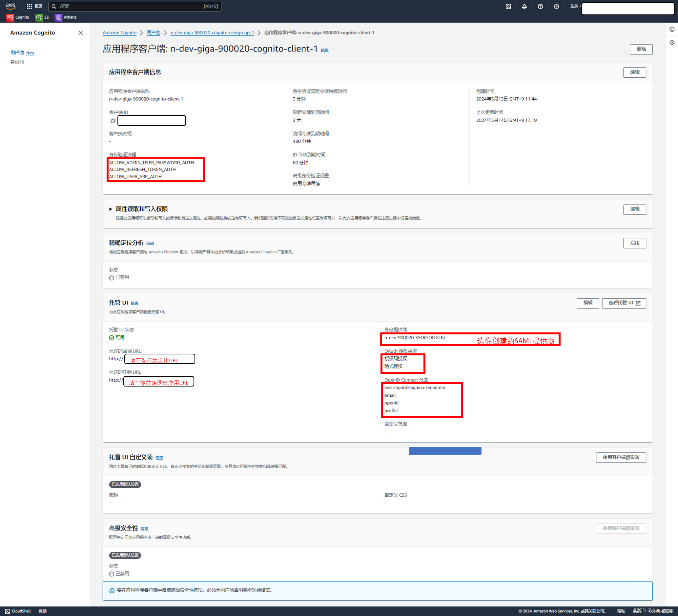Open the notifications bell
This screenshot has height=616, width=678.
click(524, 6)
